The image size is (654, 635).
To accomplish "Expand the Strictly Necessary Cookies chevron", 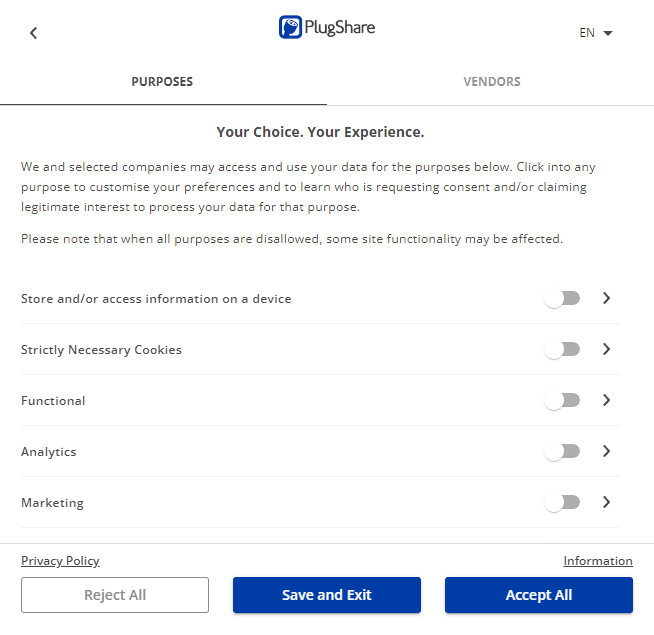I will click(x=607, y=349).
